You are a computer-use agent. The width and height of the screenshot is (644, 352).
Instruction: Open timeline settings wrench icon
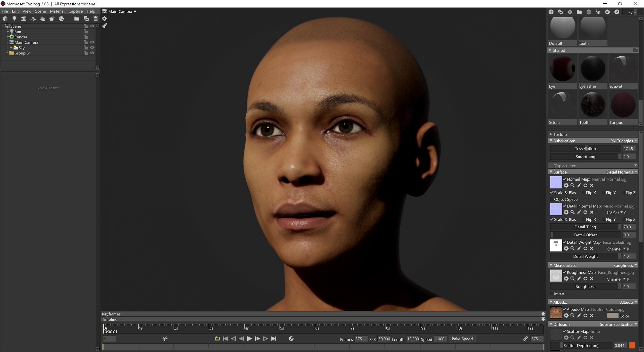(x=291, y=339)
